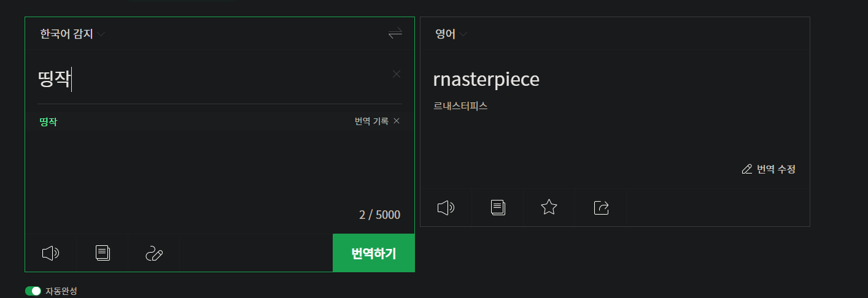Open the 영어 target language dropdown
Image resolution: width=868 pixels, height=298 pixels.
pyautogui.click(x=451, y=34)
